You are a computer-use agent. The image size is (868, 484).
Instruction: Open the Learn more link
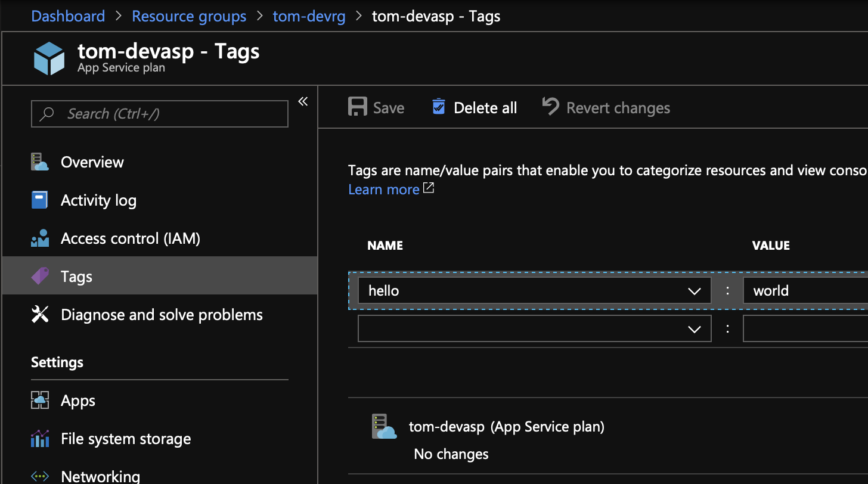(x=383, y=189)
